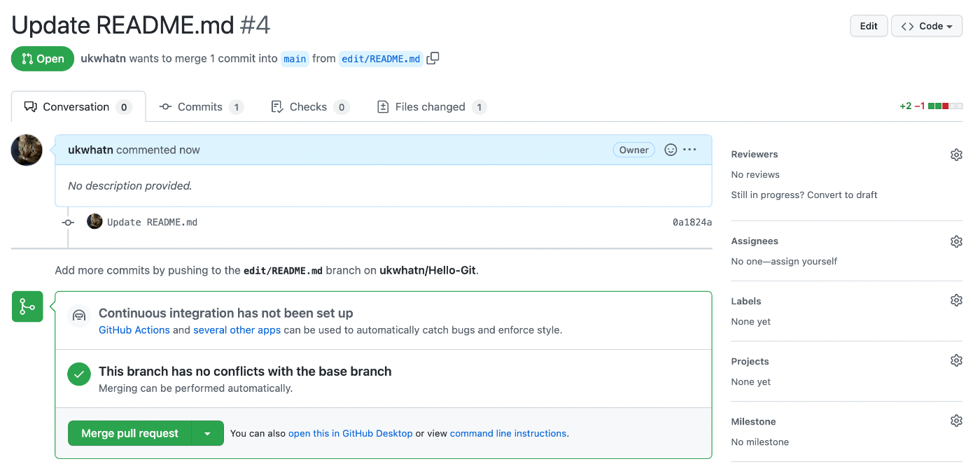
Task: Click the Edit button
Action: (x=868, y=25)
